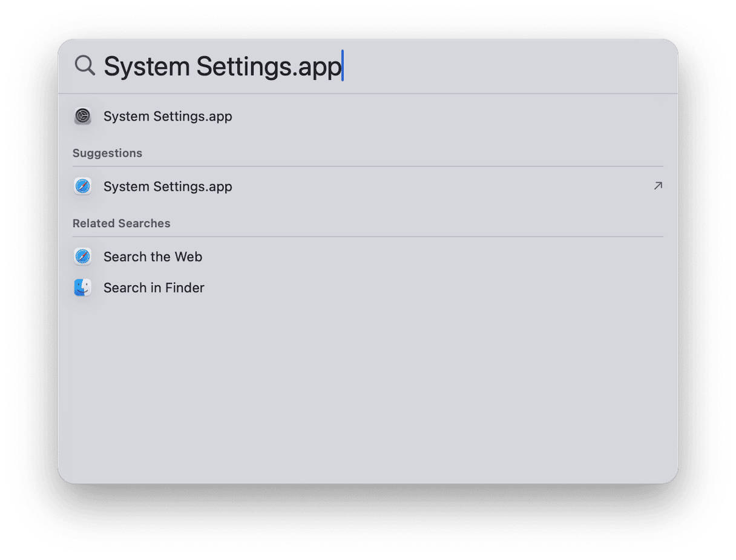
Task: Click the magnifying glass search icon
Action: click(x=85, y=65)
